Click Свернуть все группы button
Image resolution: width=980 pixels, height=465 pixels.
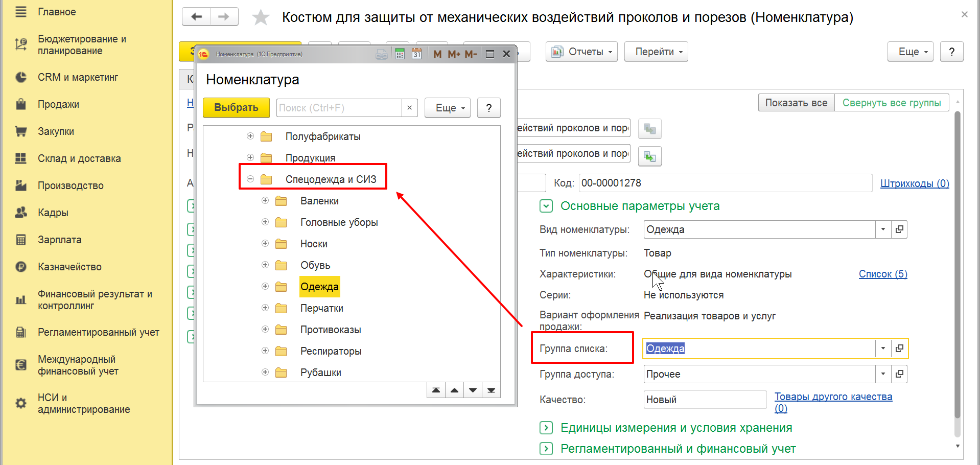pyautogui.click(x=892, y=103)
